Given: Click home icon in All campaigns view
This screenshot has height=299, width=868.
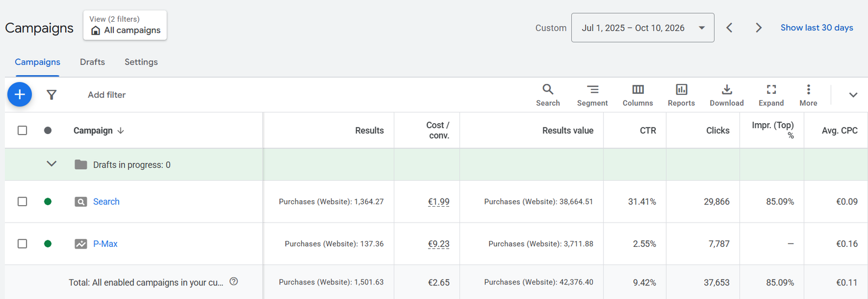Looking at the screenshot, I should pos(95,30).
